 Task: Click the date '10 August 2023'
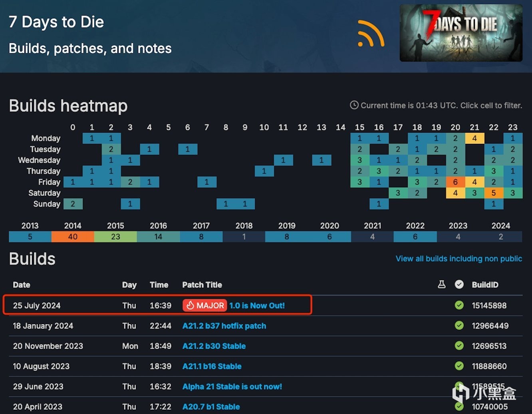coord(41,366)
